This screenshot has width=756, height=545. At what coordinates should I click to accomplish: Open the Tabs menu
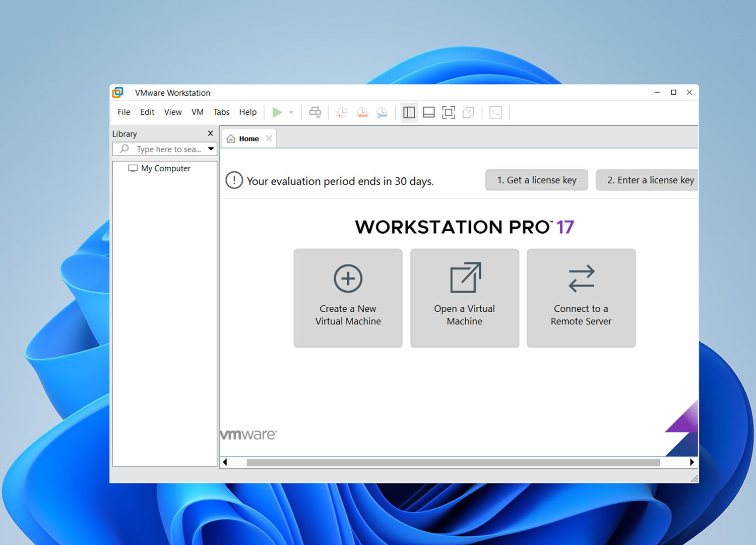221,112
